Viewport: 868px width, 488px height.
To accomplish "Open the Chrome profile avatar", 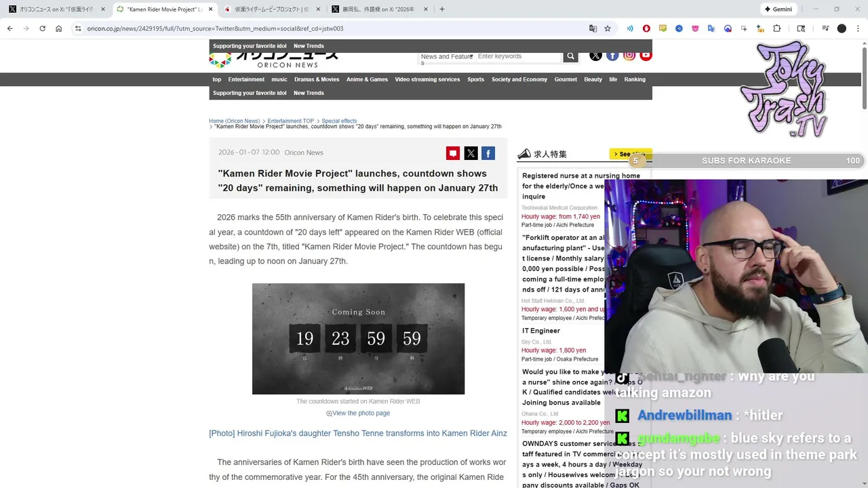I will [x=842, y=28].
